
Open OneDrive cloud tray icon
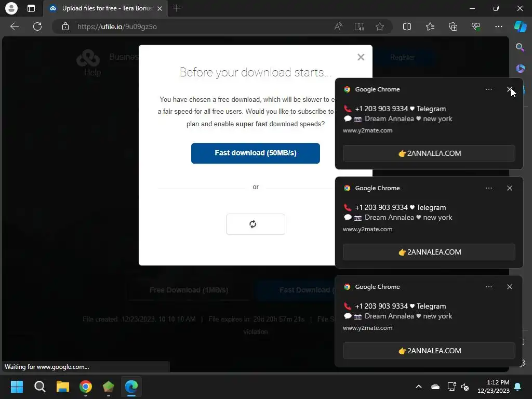[x=435, y=387]
